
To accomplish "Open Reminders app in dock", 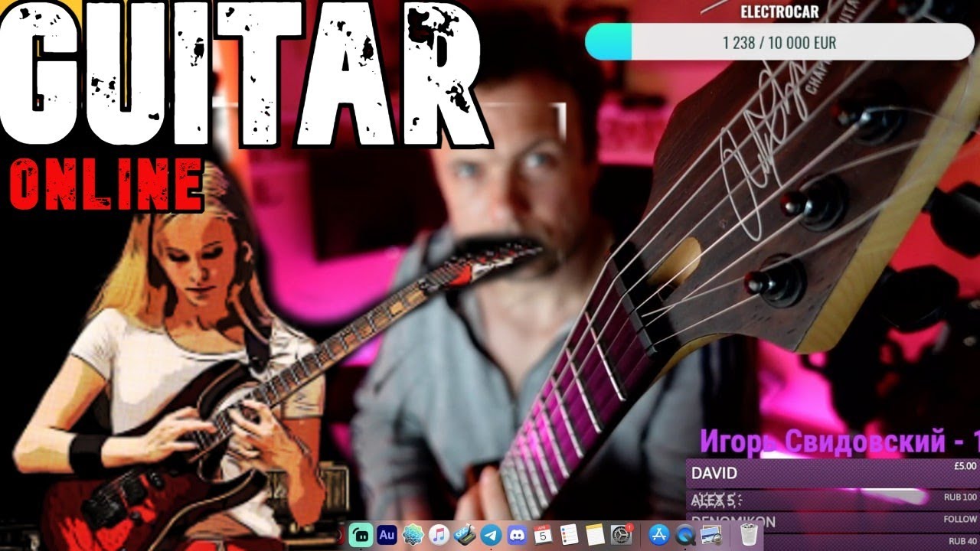I will 569,536.
